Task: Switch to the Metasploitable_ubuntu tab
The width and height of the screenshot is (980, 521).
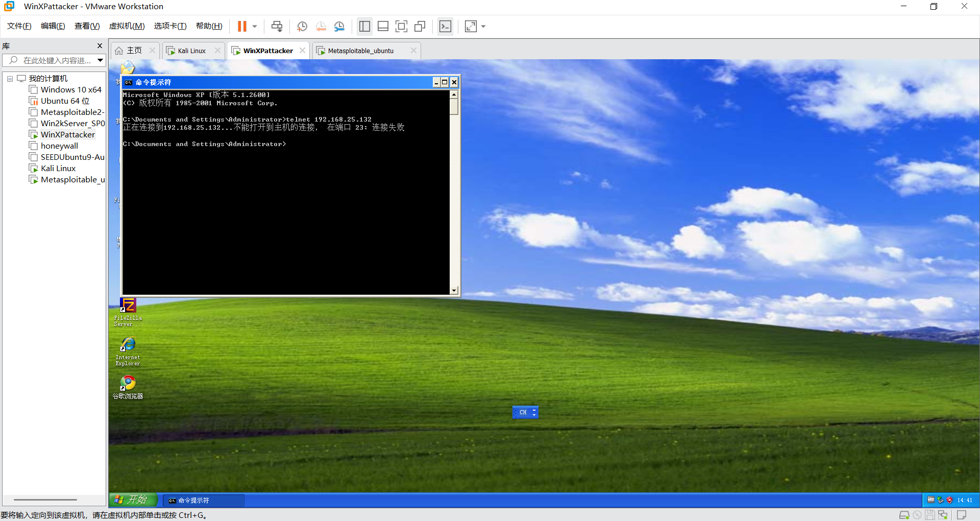Action: [360, 51]
